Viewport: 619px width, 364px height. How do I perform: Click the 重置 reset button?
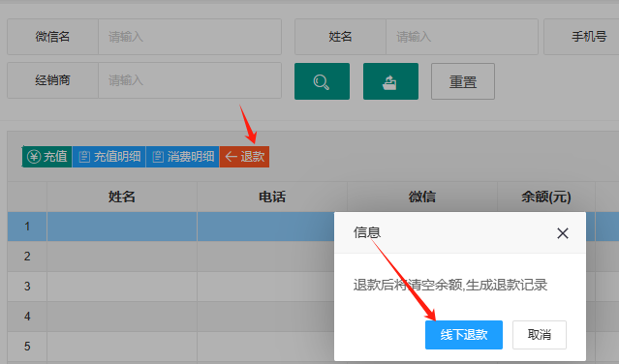click(x=463, y=81)
